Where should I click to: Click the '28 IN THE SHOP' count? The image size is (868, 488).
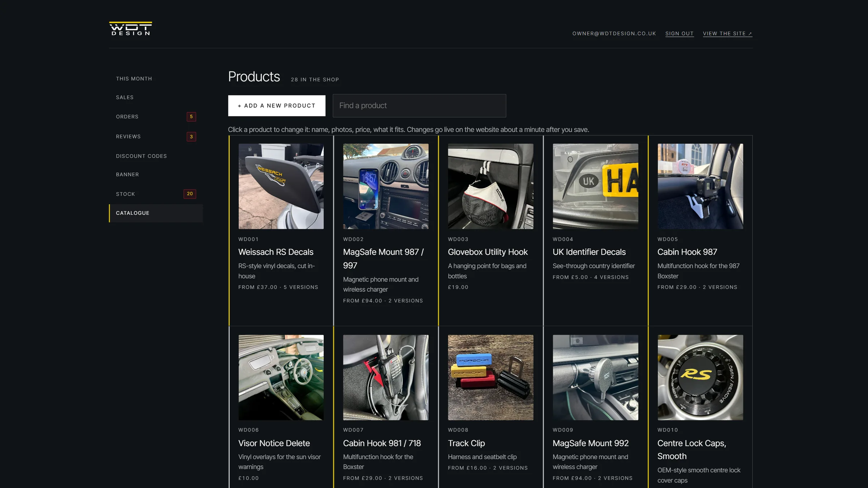[315, 80]
